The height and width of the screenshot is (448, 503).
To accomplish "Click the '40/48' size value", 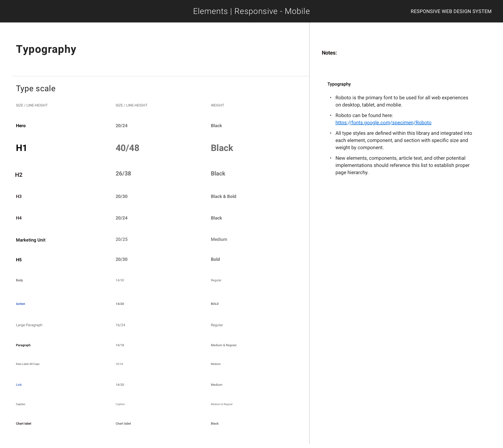I will (127, 148).
